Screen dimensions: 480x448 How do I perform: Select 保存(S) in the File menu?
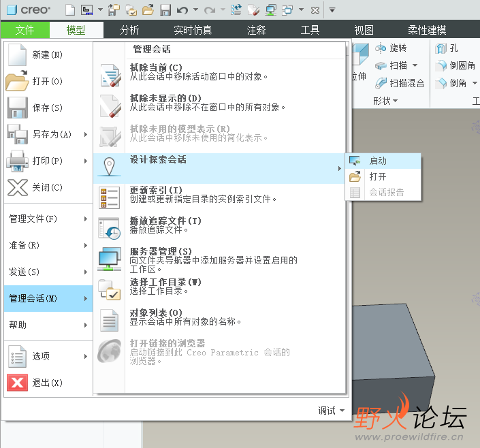point(48,108)
